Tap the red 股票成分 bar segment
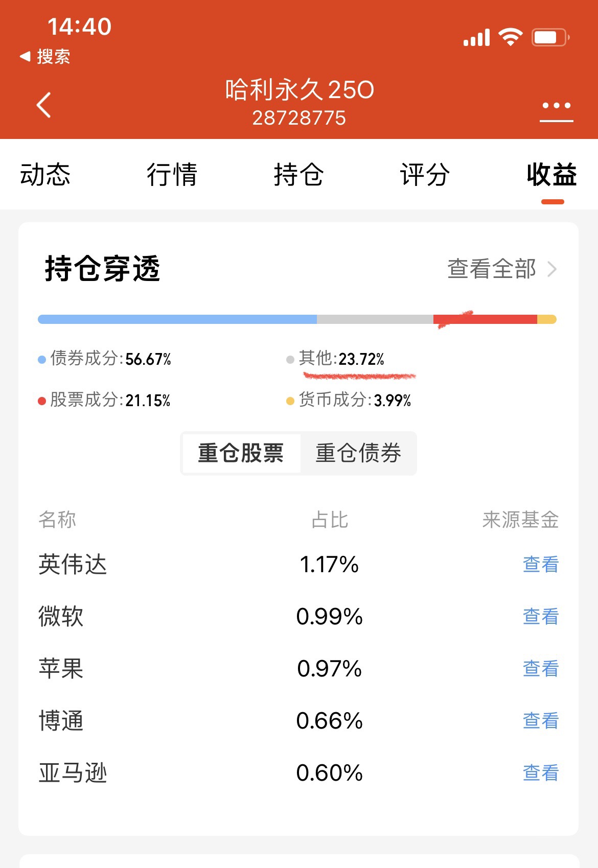Screen dimensions: 598x868 (x=485, y=319)
